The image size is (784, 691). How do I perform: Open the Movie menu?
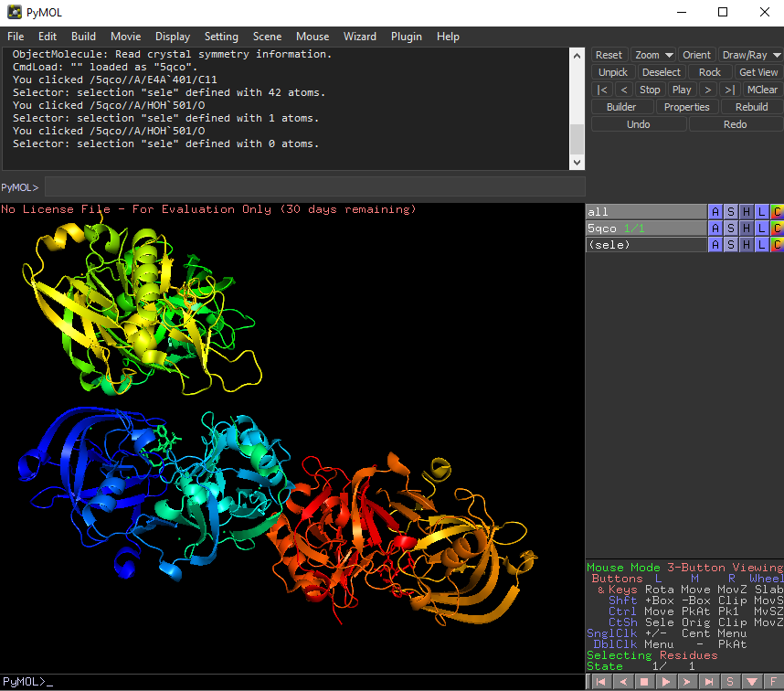tap(125, 37)
